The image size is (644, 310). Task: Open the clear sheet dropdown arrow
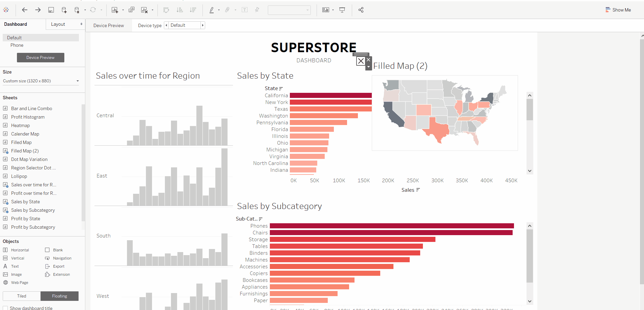point(152,10)
